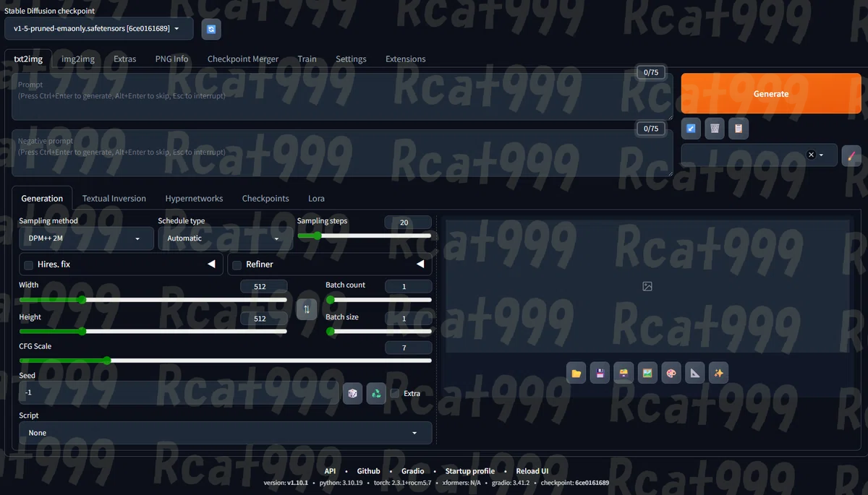Screen dimensions: 868x495
Task: Open the styles dropdown arrow
Action: tap(822, 155)
